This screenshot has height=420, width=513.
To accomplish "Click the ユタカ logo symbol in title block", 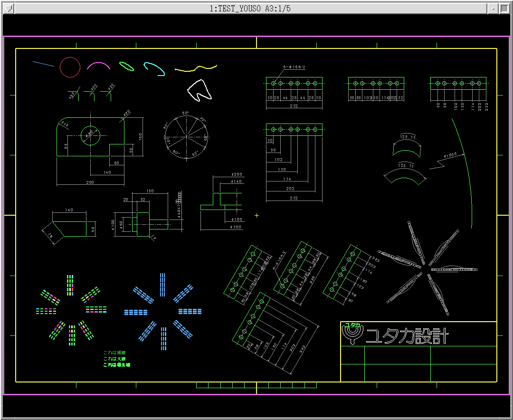I will pyautogui.click(x=352, y=333).
